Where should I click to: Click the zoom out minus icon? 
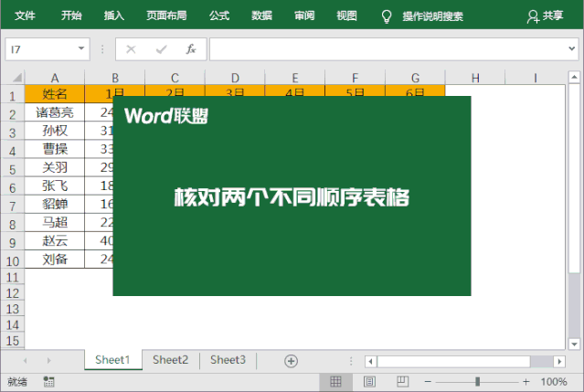tap(428, 382)
